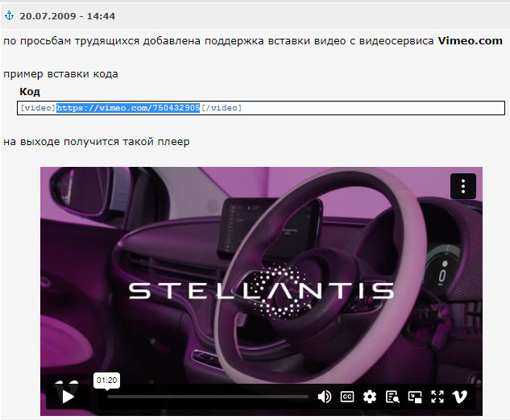Click the 'Код' code block heading
The width and height of the screenshot is (510, 420).
point(30,92)
